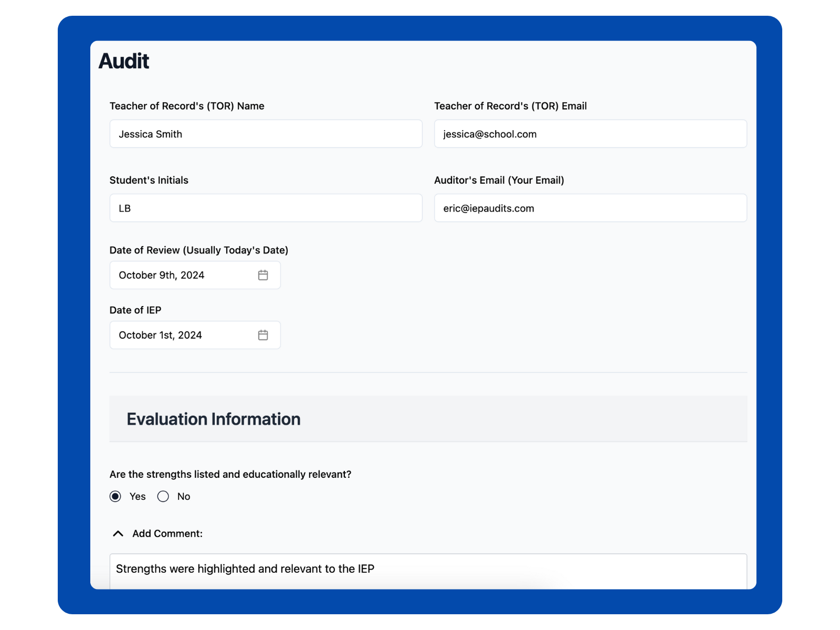The width and height of the screenshot is (840, 630).
Task: Collapse the Add Comment chevron
Action: pyautogui.click(x=118, y=533)
